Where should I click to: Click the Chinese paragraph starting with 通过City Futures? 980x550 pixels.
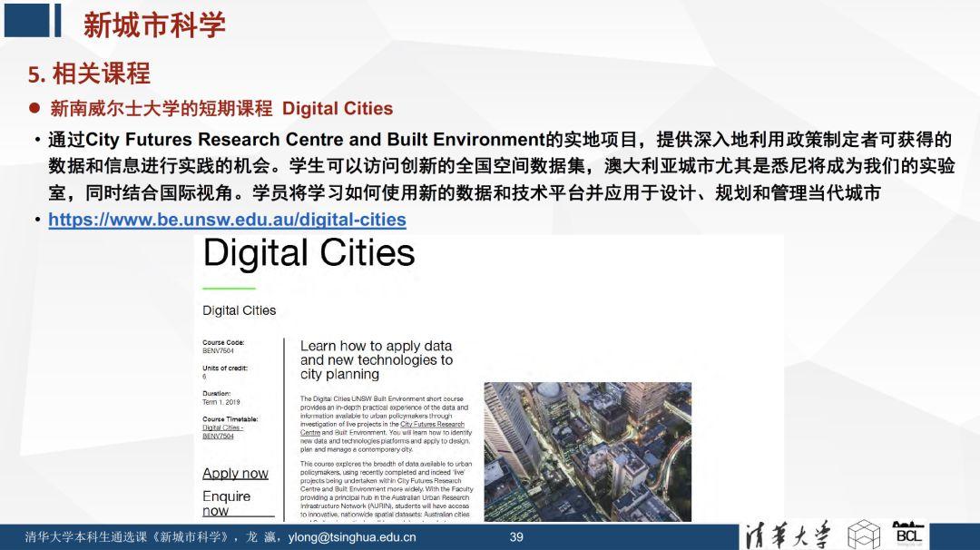[501, 165]
